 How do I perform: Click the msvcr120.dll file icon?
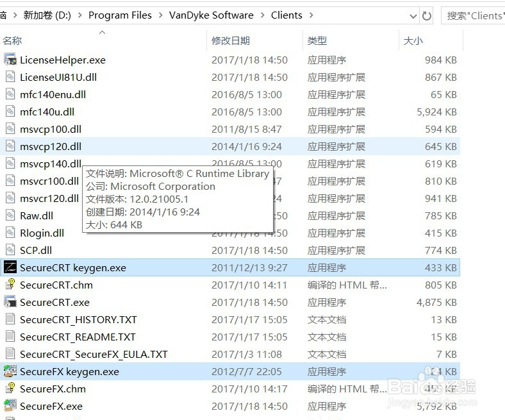pyautogui.click(x=10, y=198)
